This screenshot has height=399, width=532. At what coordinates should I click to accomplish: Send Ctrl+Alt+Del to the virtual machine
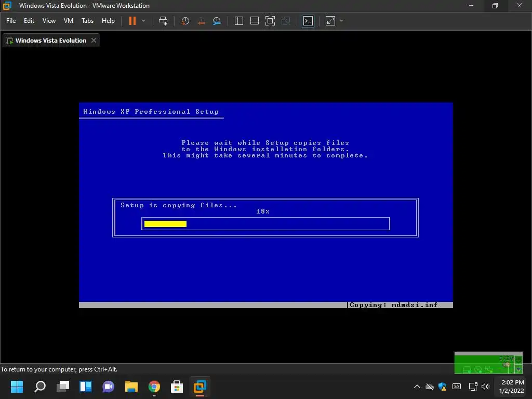click(163, 21)
